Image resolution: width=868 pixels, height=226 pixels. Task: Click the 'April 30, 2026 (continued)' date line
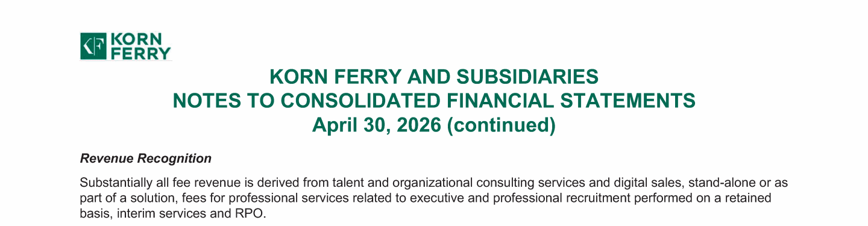click(434, 125)
